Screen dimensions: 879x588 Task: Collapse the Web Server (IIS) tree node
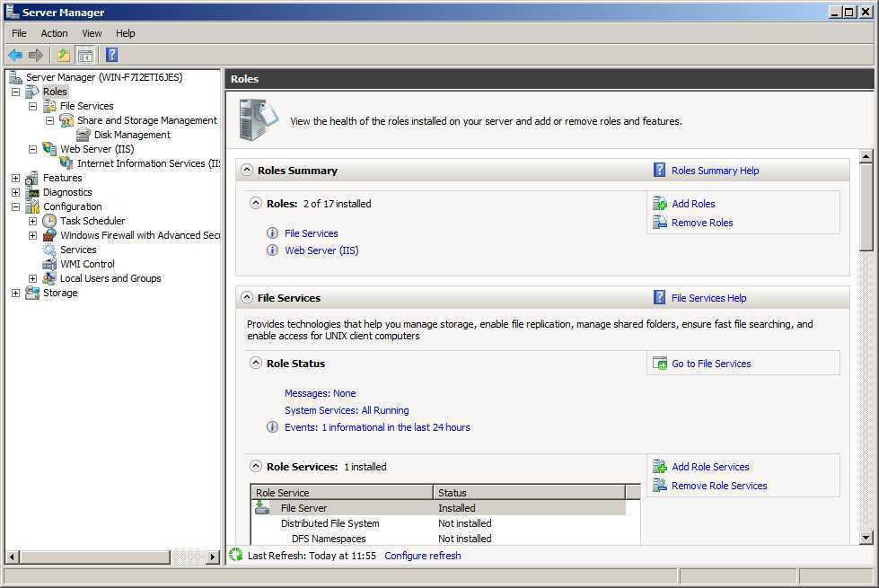32,149
